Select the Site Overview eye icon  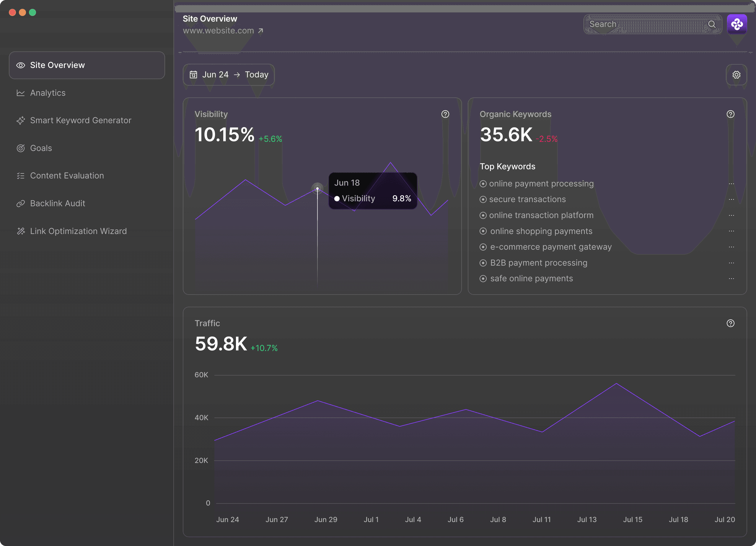tap(21, 65)
